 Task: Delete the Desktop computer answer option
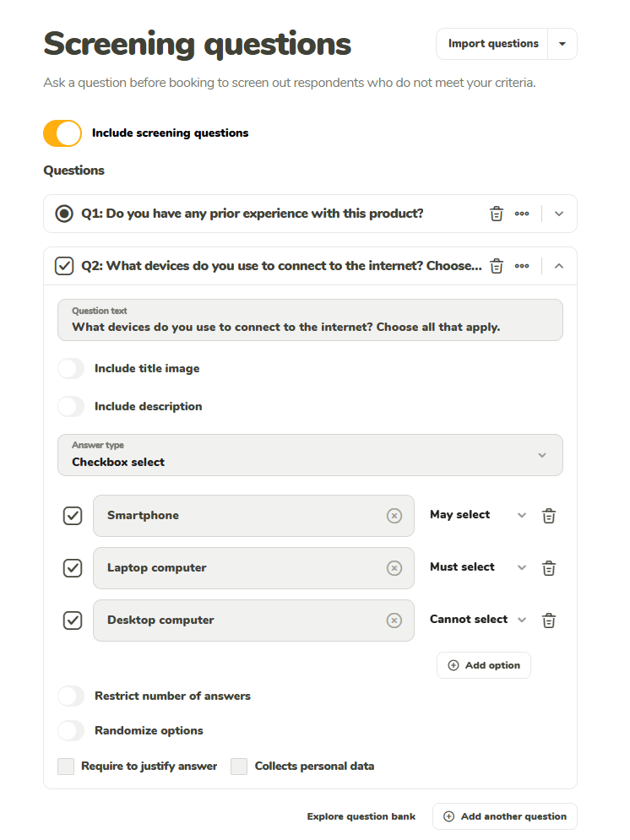point(549,621)
